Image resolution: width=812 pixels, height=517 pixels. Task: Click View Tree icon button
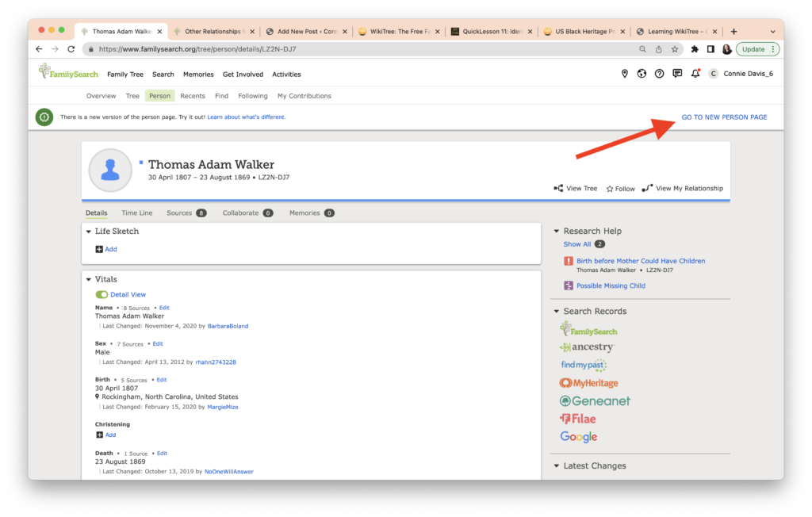coord(576,189)
